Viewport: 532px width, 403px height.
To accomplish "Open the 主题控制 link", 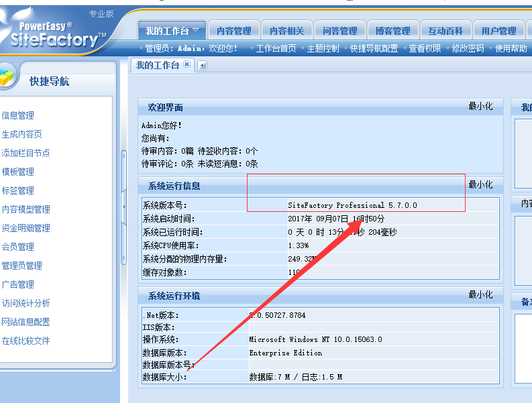I will tap(323, 48).
